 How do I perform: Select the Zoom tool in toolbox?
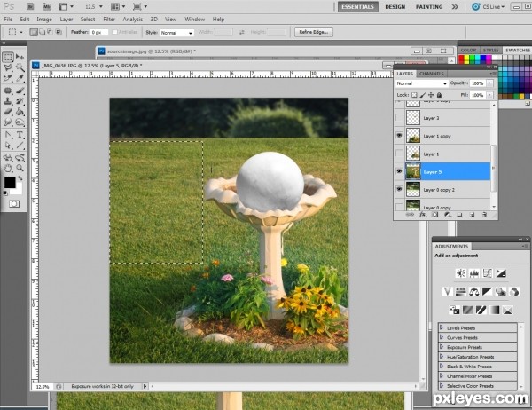pyautogui.click(x=20, y=168)
